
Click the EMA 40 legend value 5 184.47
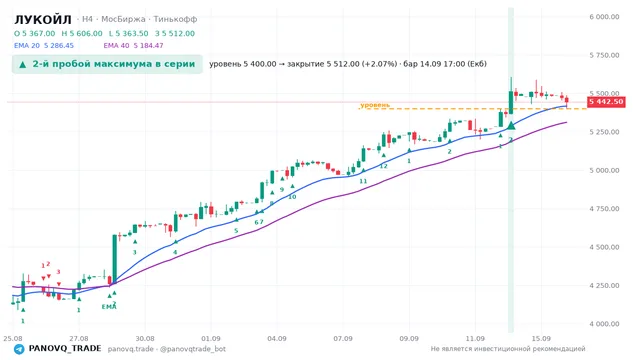(x=148, y=45)
